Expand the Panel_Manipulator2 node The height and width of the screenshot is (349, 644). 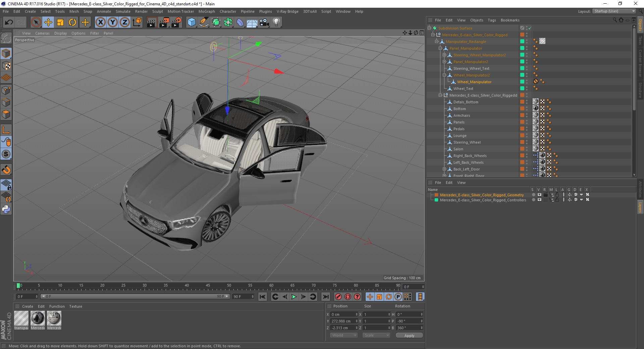click(x=444, y=62)
